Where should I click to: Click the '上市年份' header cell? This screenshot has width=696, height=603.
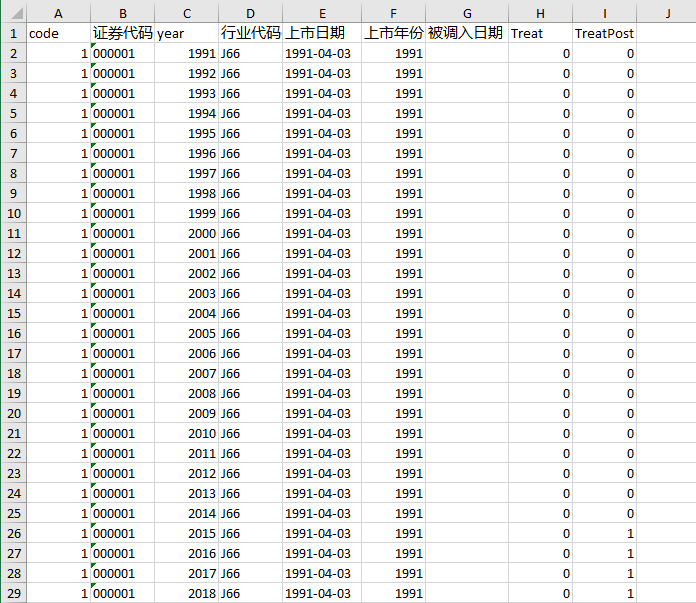(x=393, y=33)
